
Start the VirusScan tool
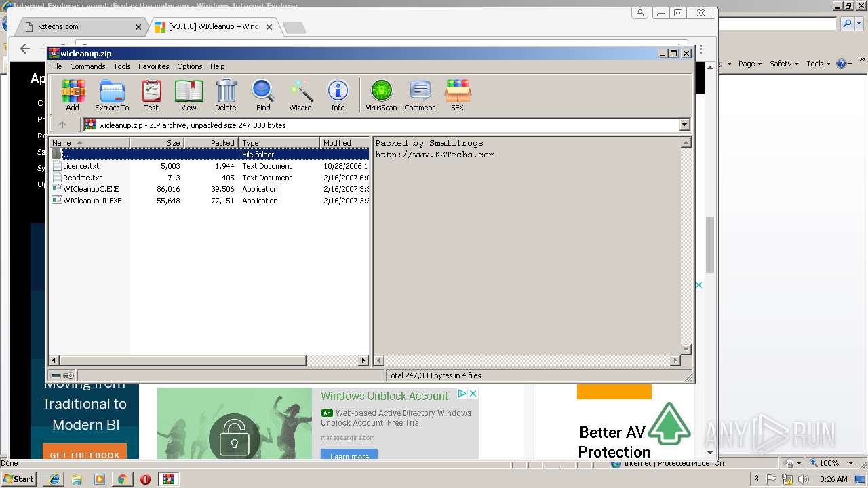[x=381, y=96]
